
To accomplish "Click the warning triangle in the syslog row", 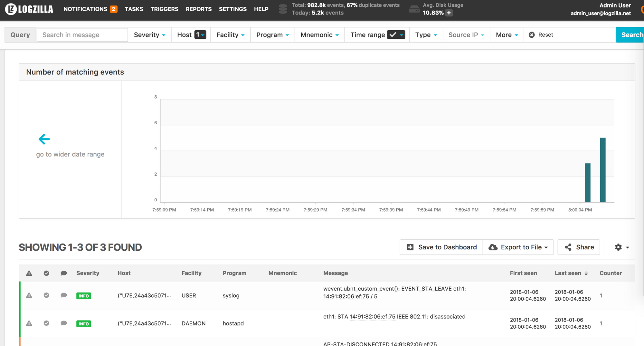I will point(29,295).
